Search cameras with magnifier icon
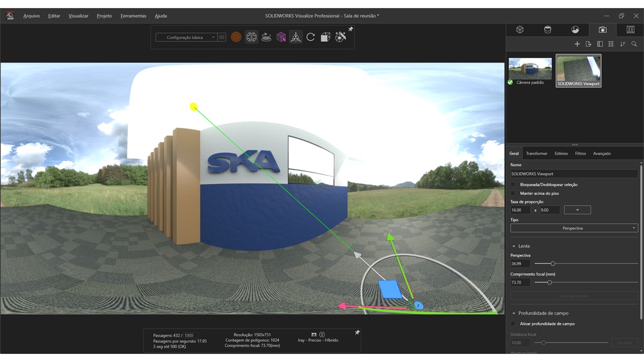 (634, 44)
